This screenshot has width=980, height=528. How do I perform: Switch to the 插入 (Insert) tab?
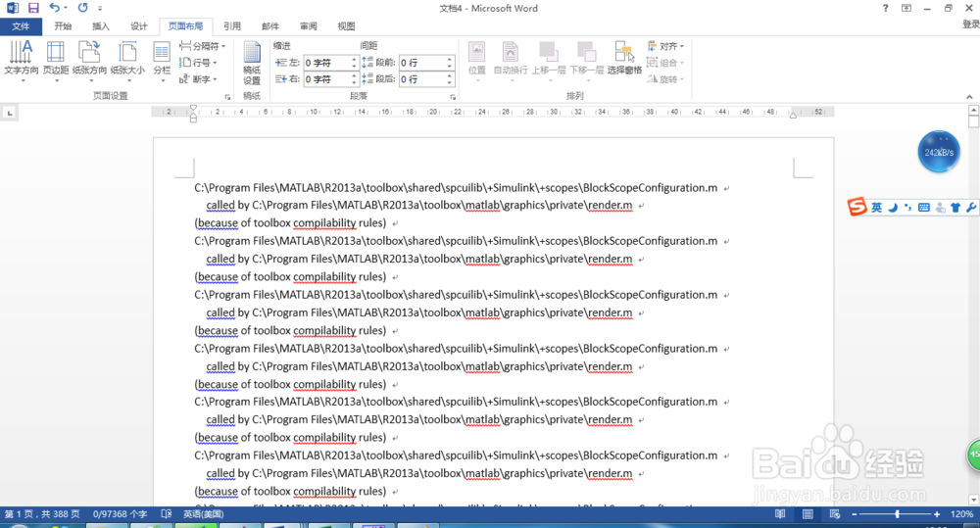pyautogui.click(x=101, y=26)
